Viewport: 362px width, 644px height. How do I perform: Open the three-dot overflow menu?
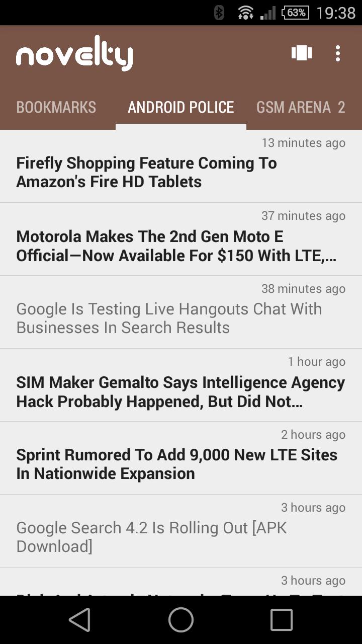(338, 53)
